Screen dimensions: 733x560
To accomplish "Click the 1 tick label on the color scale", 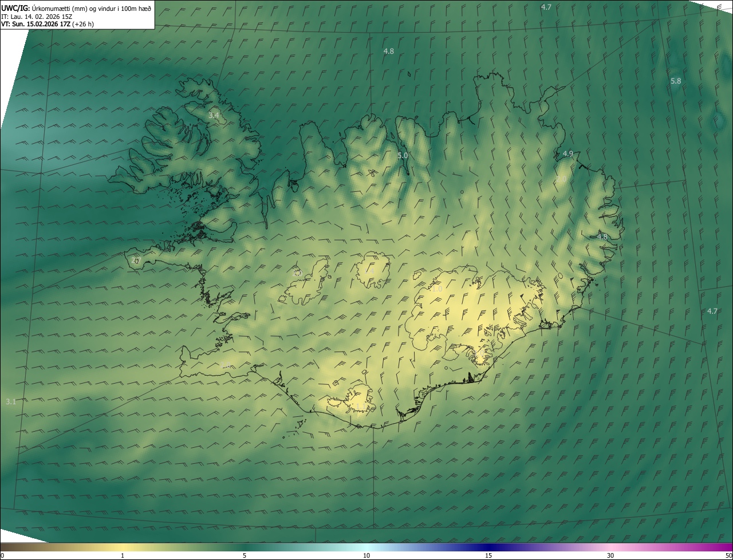I will pos(123,555).
